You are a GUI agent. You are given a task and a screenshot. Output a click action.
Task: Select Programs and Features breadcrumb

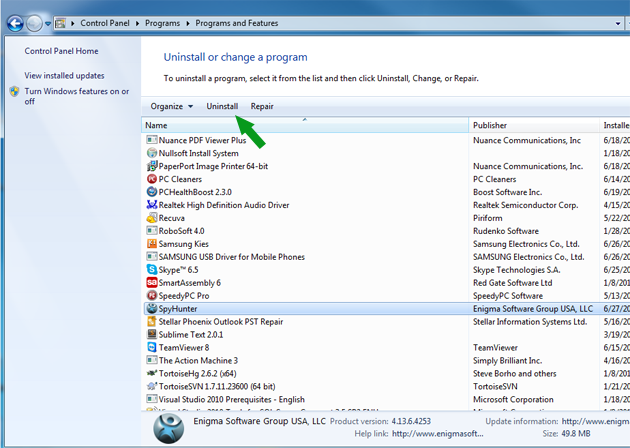[237, 23]
